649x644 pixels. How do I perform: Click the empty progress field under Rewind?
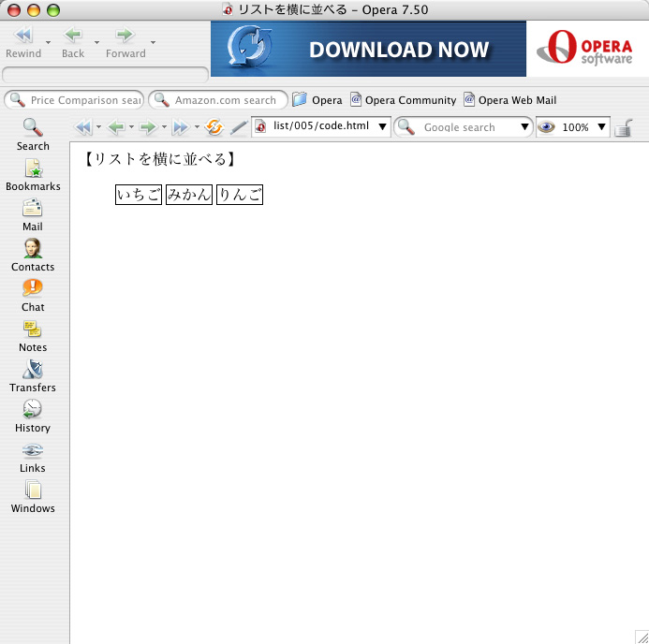[x=105, y=75]
